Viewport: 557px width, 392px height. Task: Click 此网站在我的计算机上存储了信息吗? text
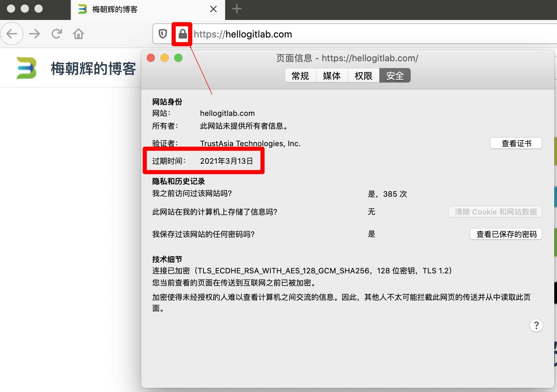click(215, 212)
